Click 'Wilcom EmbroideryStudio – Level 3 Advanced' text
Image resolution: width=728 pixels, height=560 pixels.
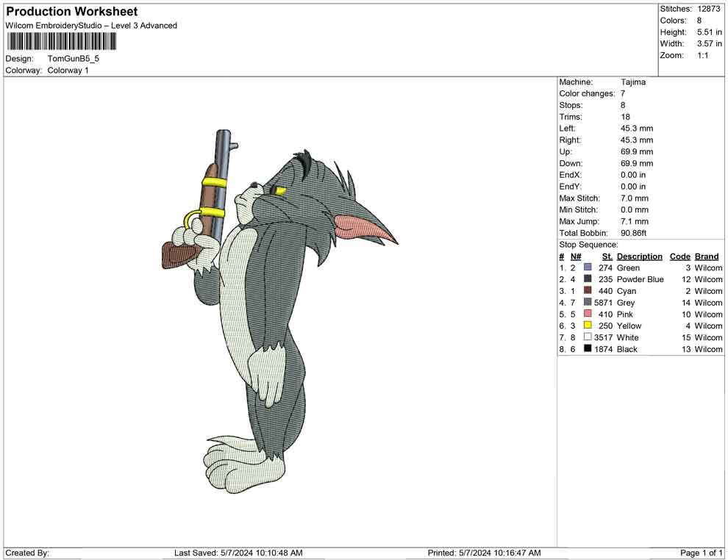click(x=91, y=26)
